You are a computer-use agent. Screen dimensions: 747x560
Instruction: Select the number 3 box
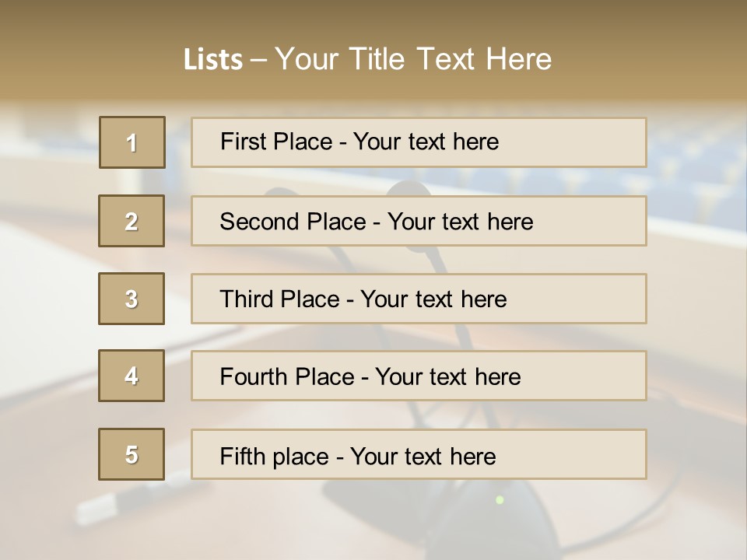(x=132, y=299)
